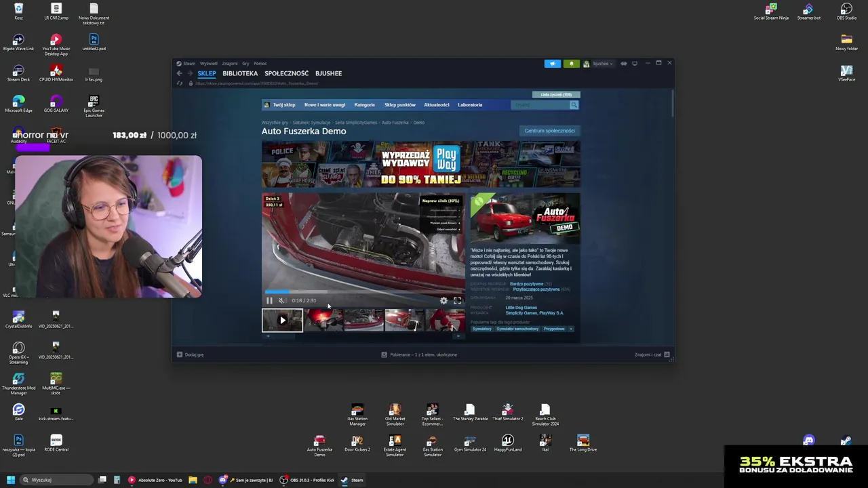Image resolution: width=868 pixels, height=488 pixels.
Task: Click the Symulatory tag
Action: (482, 329)
